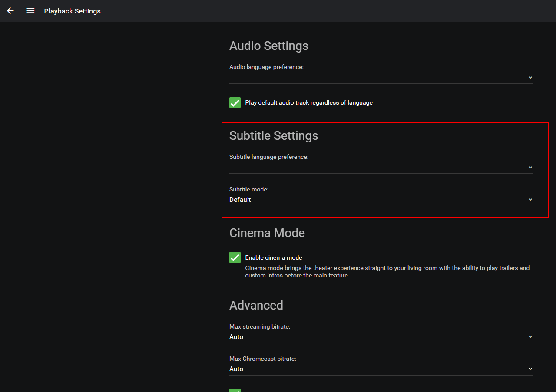Click the chevron on Max Chromecast bitrate
The height and width of the screenshot is (392, 556).
[530, 369]
